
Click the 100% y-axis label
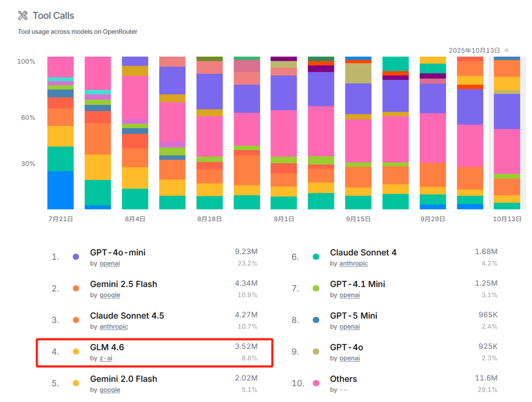tap(26, 62)
